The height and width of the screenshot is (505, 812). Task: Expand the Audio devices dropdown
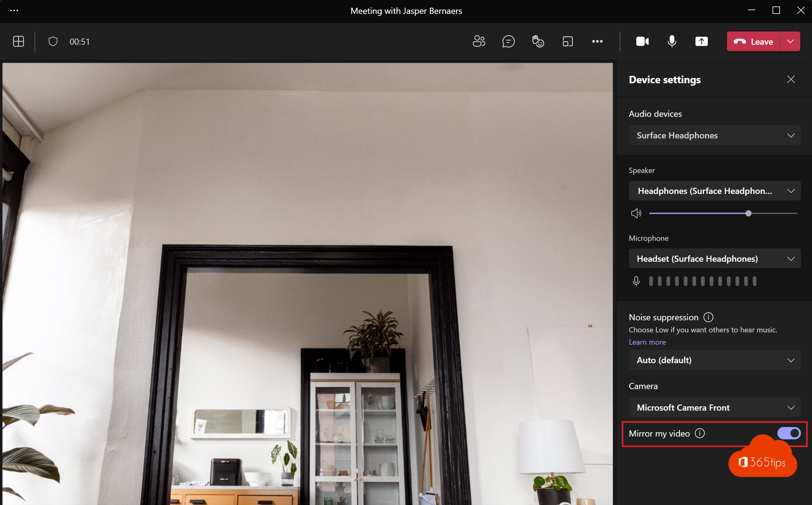pyautogui.click(x=716, y=134)
